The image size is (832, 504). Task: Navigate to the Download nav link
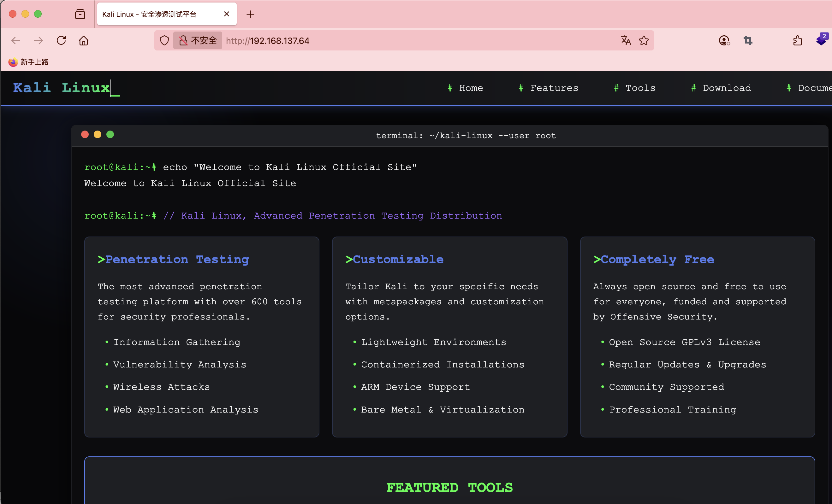pyautogui.click(x=721, y=88)
